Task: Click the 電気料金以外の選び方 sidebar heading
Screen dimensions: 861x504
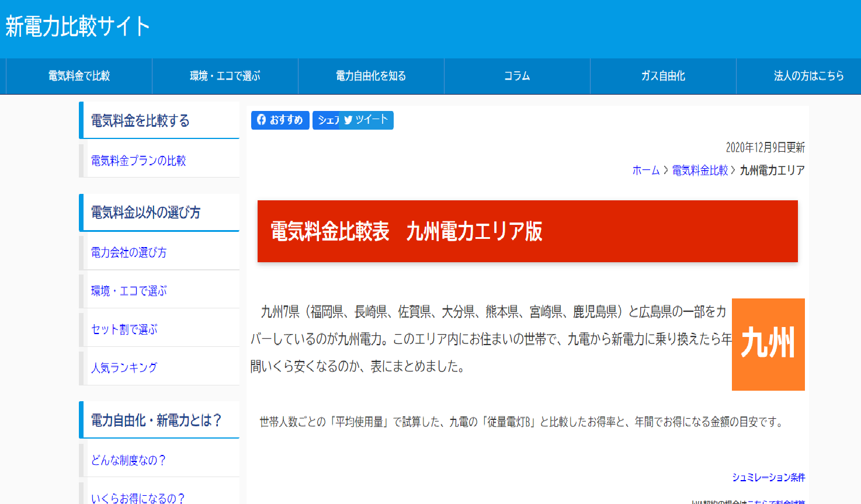Action: (159, 213)
